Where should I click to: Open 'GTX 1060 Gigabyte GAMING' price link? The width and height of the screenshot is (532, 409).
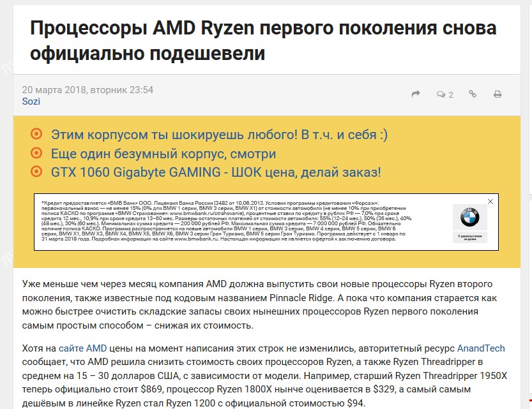(x=216, y=172)
